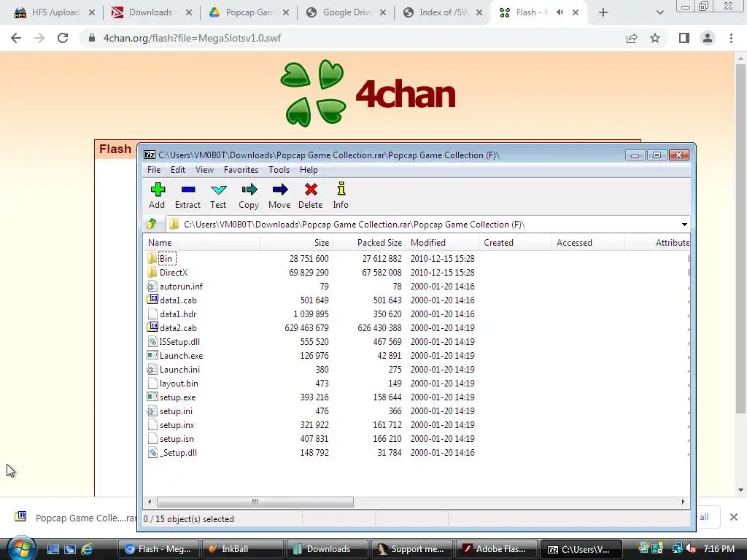Screen dimensions: 747x560
Task: Sort by the Created column header
Action: pyautogui.click(x=515, y=242)
